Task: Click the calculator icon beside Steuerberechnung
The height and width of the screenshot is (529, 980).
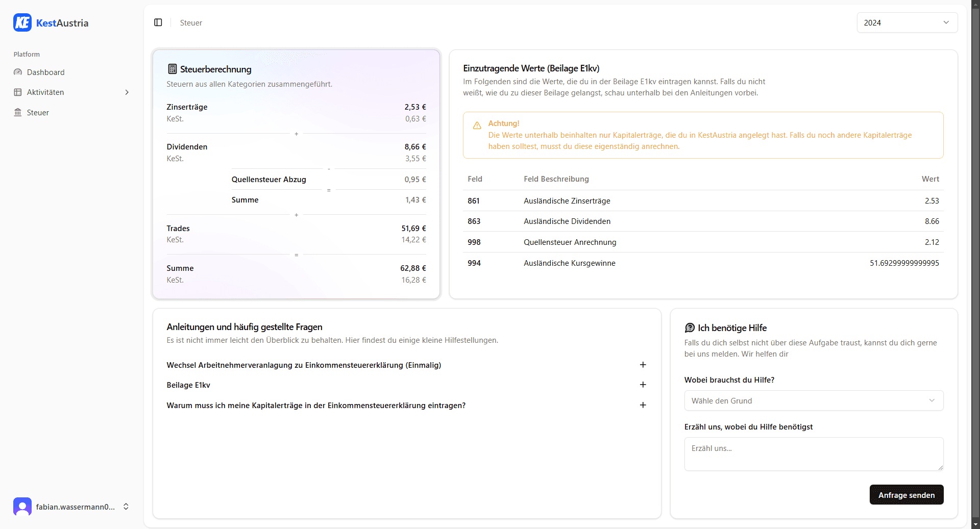Action: [x=173, y=69]
